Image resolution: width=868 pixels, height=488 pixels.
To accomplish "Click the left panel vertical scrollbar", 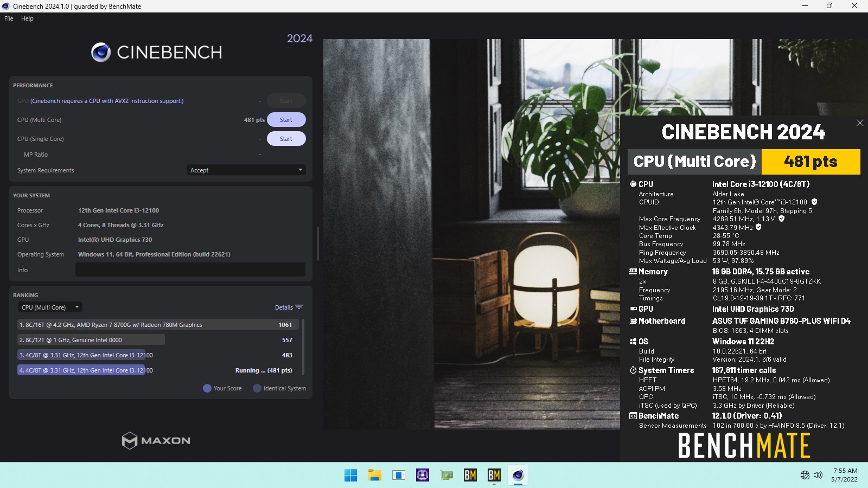I will pyautogui.click(x=317, y=243).
